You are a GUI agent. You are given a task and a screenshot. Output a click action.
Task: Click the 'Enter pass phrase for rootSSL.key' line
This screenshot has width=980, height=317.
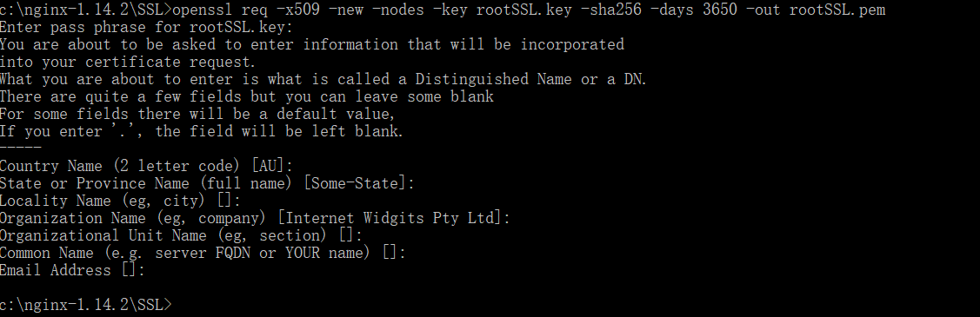[146, 28]
